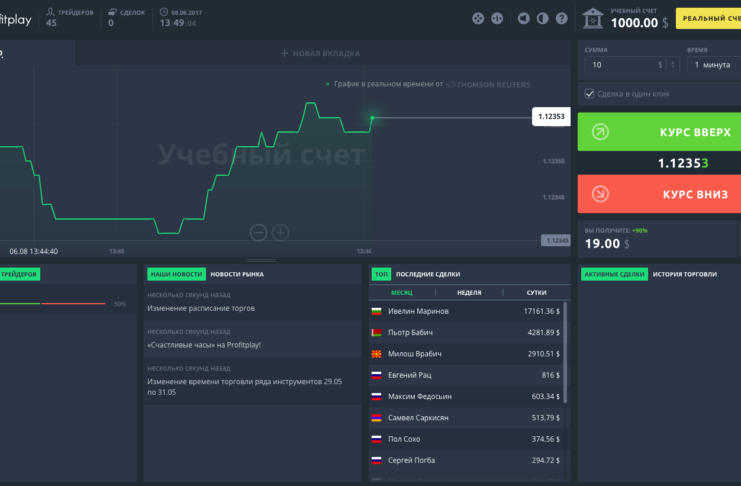The height and width of the screenshot is (486, 741).
Task: Click the Thomson Reuters logo on chart
Action: tap(489, 85)
